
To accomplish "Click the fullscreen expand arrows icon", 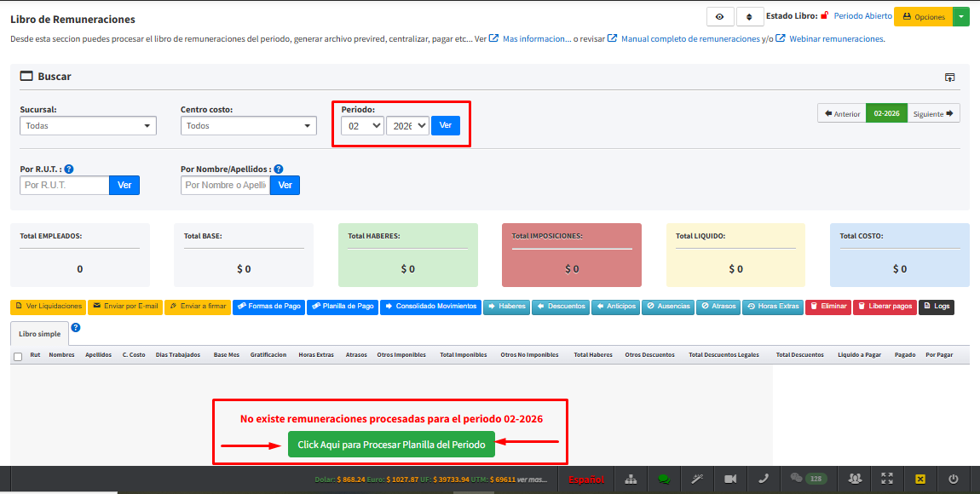I will pos(887,479).
